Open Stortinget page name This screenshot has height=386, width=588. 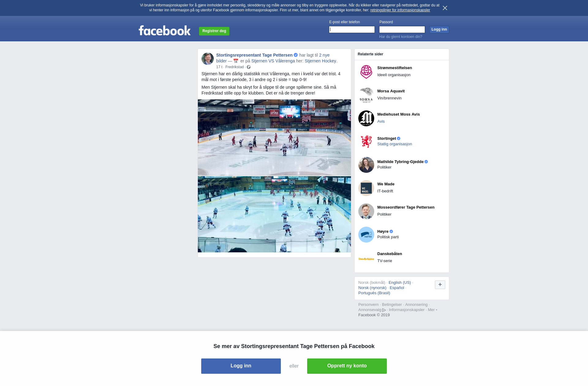(386, 139)
